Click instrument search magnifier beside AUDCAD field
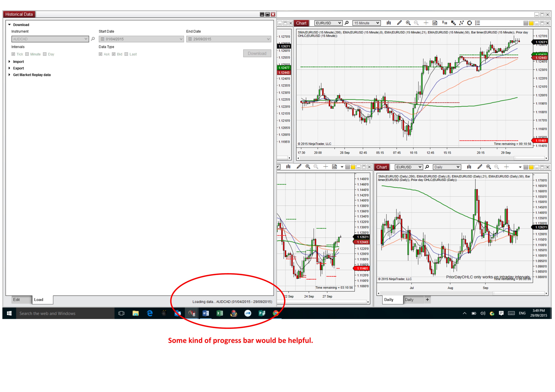 (93, 39)
